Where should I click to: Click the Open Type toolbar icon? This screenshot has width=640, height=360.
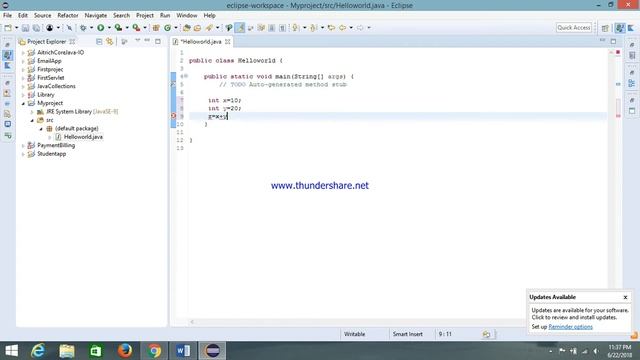pyautogui.click(x=187, y=28)
